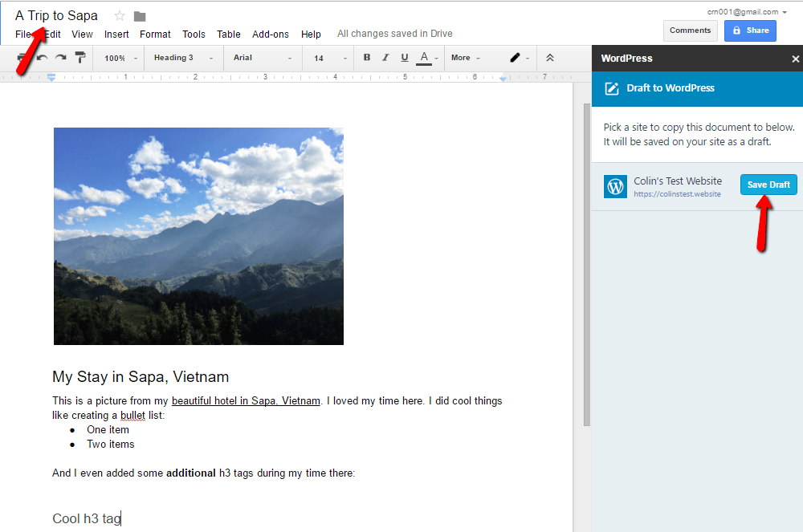Close the WordPress sidebar panel
This screenshot has height=532, width=803.
(795, 59)
